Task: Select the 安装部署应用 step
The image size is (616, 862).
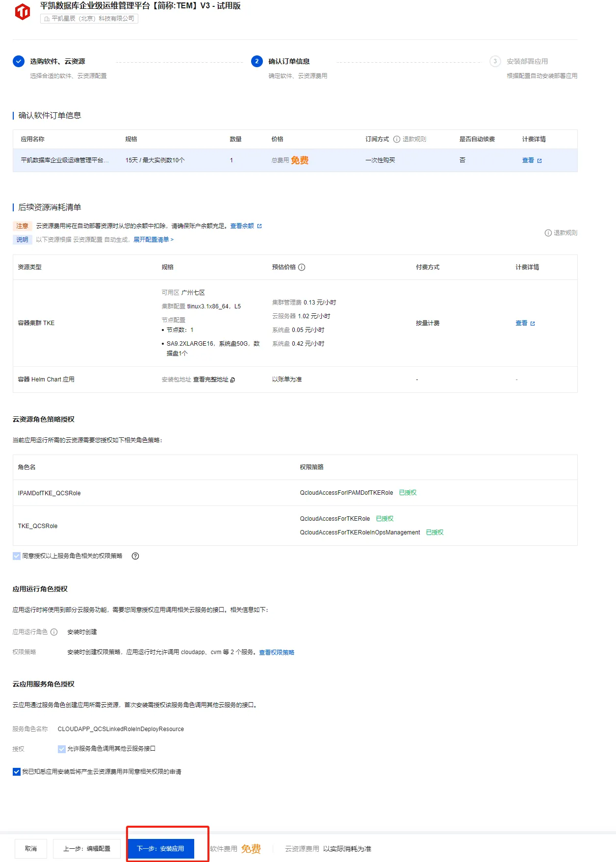Action: (527, 61)
